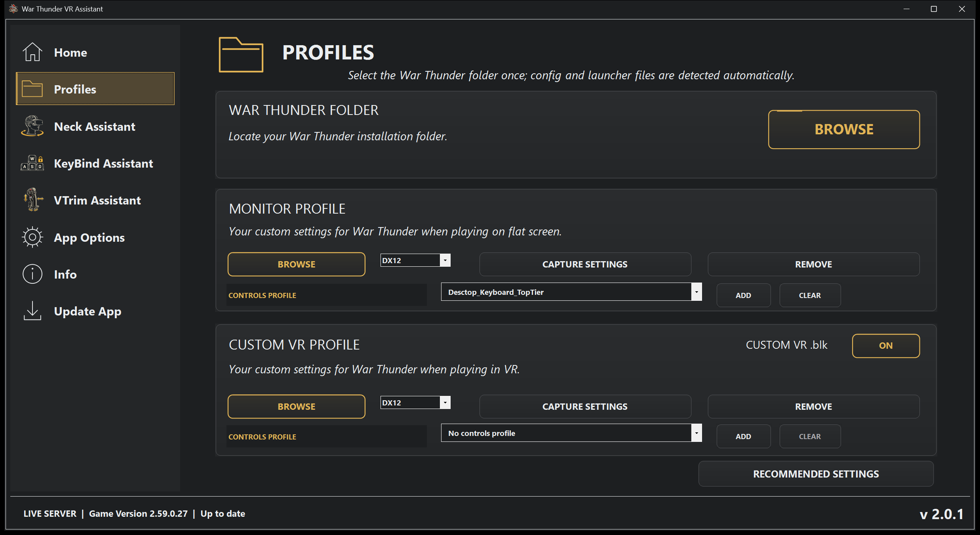Click the MONITOR PROFILE heading
Viewport: 980px width, 535px height.
pyautogui.click(x=287, y=209)
